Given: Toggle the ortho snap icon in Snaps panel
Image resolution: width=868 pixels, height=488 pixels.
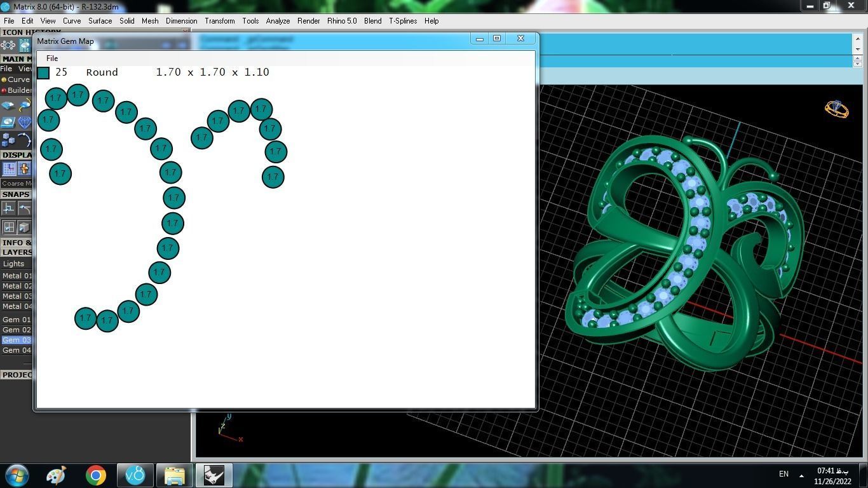Looking at the screenshot, I should tap(9, 208).
